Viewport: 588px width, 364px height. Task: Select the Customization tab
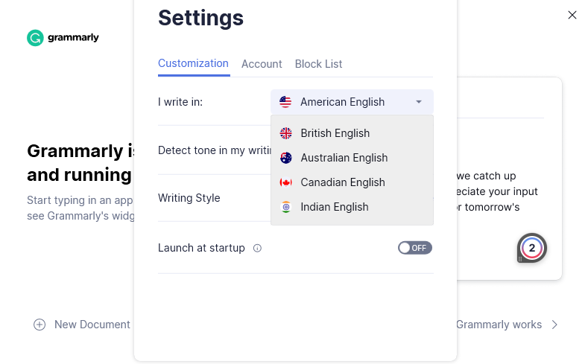[193, 63]
